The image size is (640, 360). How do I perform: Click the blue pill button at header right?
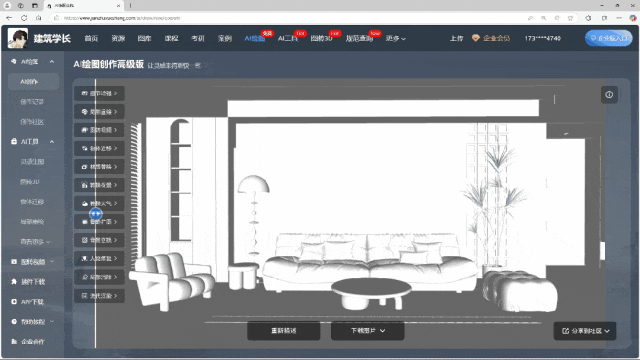pyautogui.click(x=609, y=38)
